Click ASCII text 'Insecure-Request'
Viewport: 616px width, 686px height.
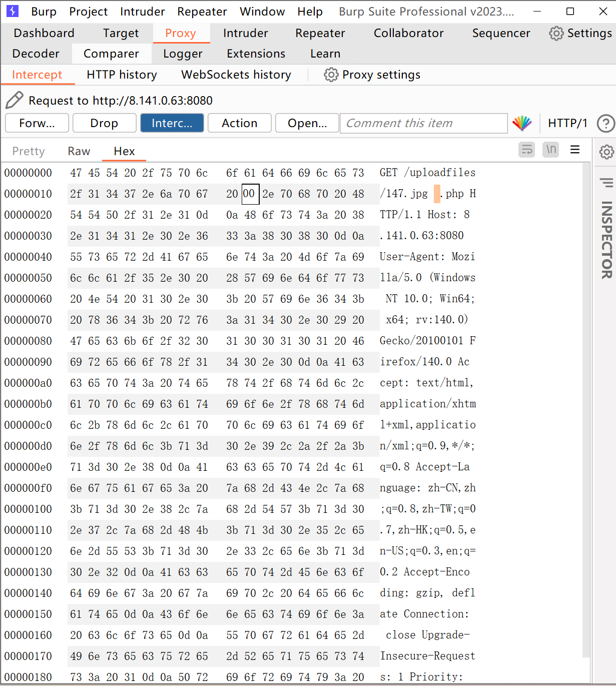(427, 656)
